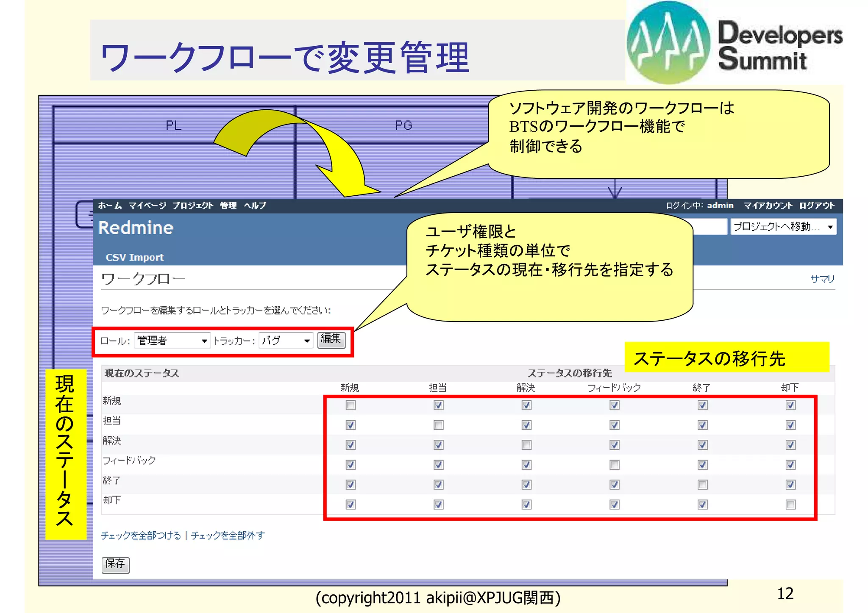
Task: Uncheck 解決 row's 新規 checkbox
Action: (x=351, y=445)
